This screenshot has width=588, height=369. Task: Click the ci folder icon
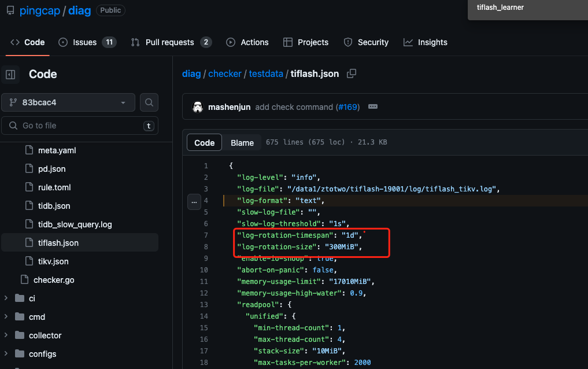(20, 298)
